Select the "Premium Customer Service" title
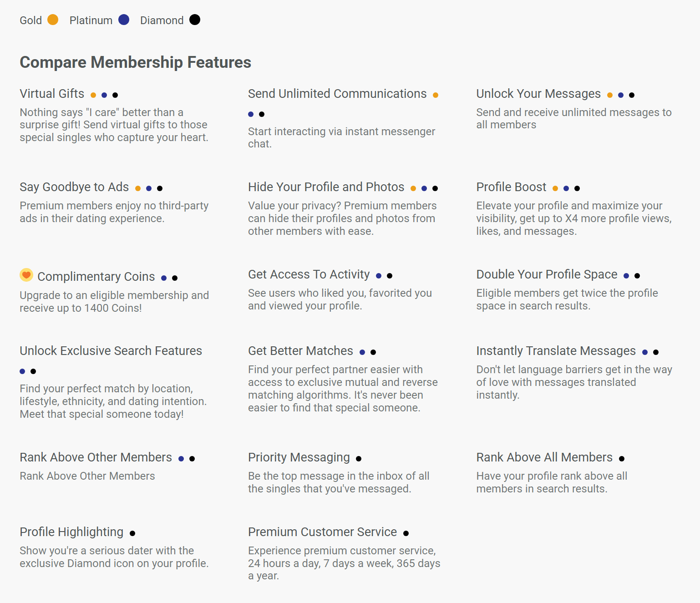The width and height of the screenshot is (700, 603). pyautogui.click(x=322, y=532)
